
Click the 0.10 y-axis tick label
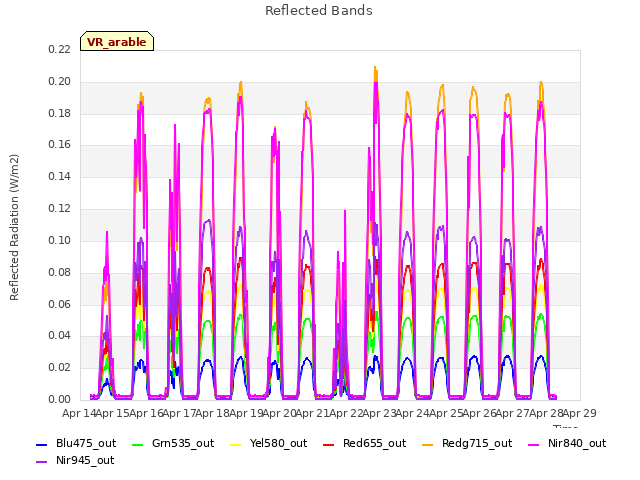tap(60, 240)
